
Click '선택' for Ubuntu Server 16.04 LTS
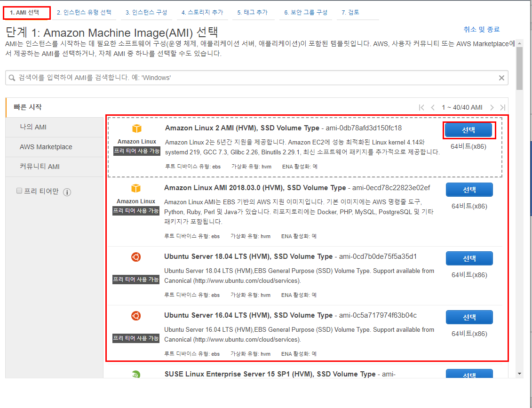469,317
